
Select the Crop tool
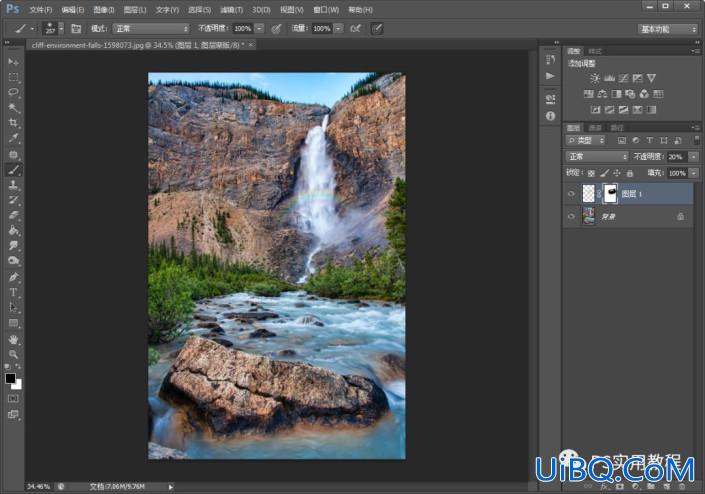pos(13,123)
